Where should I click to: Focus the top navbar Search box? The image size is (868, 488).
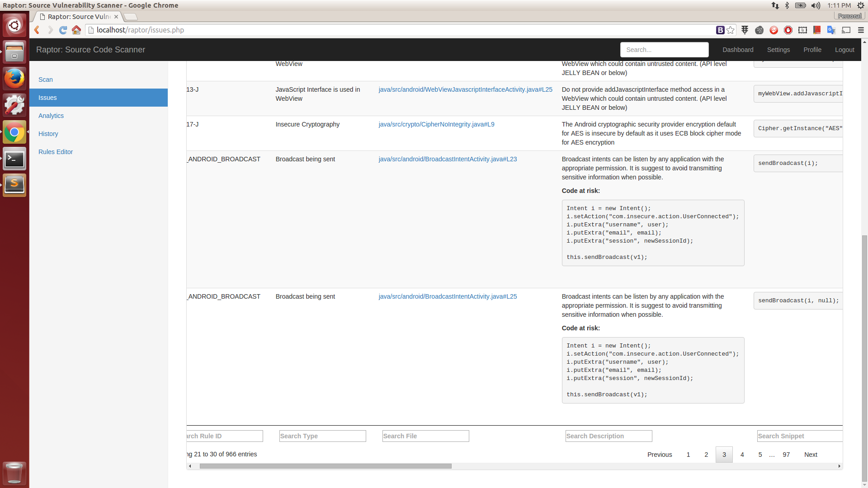[x=664, y=50]
